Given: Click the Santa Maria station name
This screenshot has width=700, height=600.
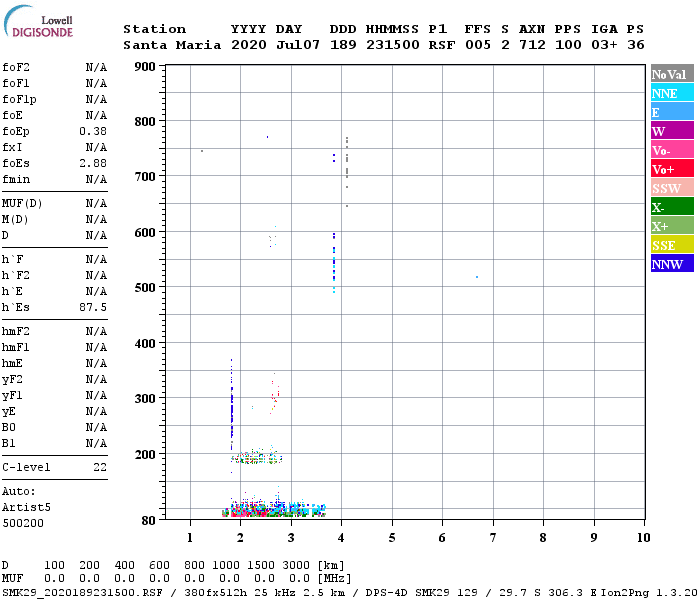Looking at the screenshot, I should pyautogui.click(x=172, y=45).
